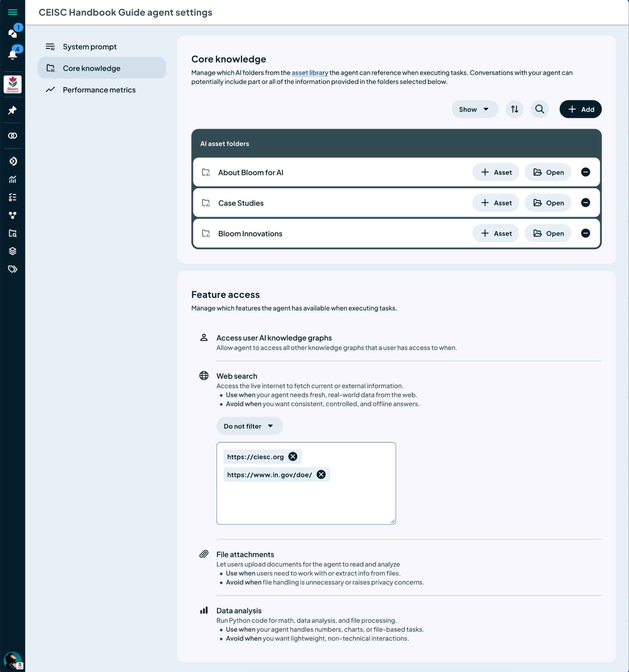Click the sort arrows icon
The image size is (629, 672).
tap(515, 109)
